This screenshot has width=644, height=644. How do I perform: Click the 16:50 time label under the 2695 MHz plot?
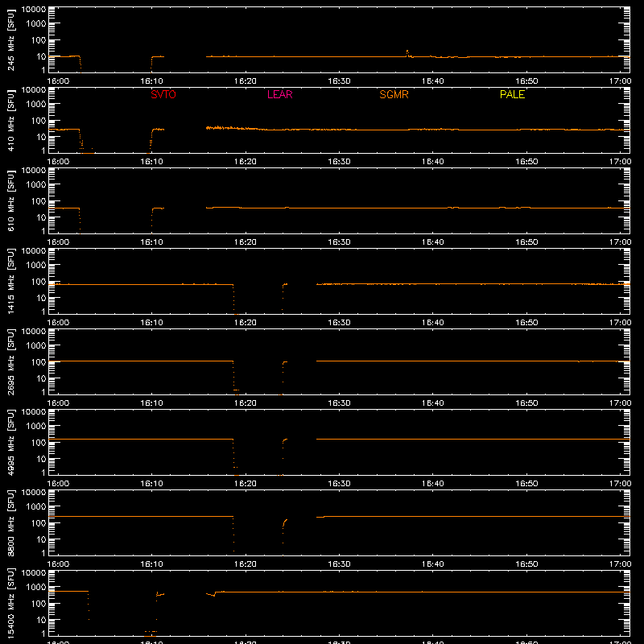[x=526, y=403]
